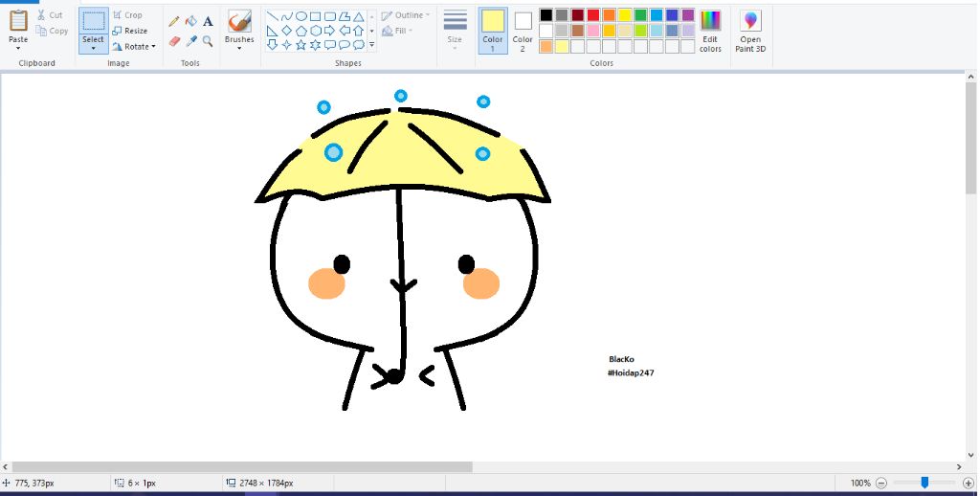
Task: Click the Cut button
Action: (50, 15)
